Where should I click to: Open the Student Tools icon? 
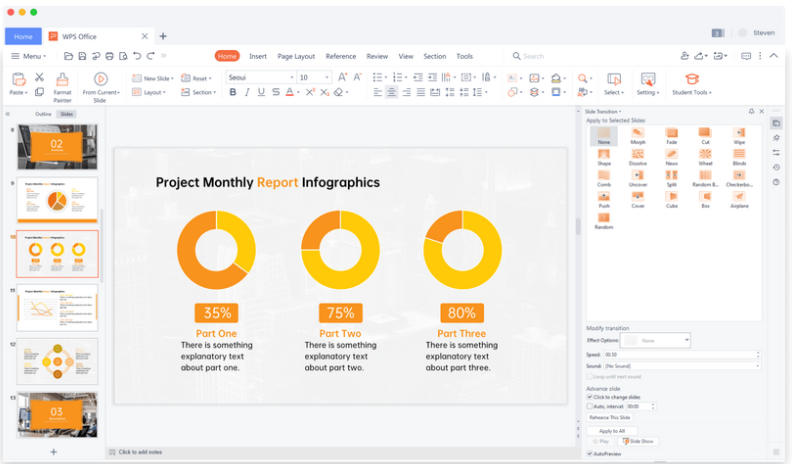click(x=691, y=80)
